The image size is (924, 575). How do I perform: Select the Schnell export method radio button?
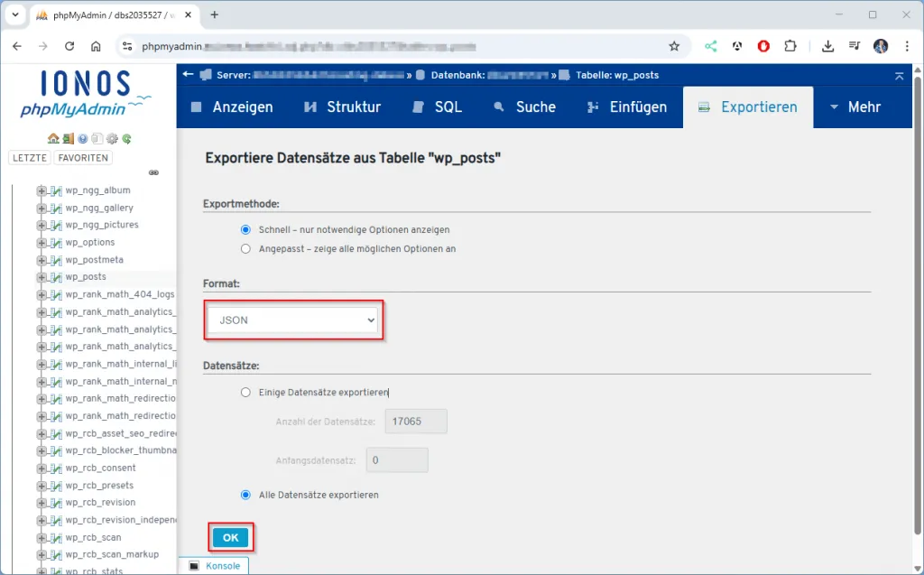[x=245, y=229]
